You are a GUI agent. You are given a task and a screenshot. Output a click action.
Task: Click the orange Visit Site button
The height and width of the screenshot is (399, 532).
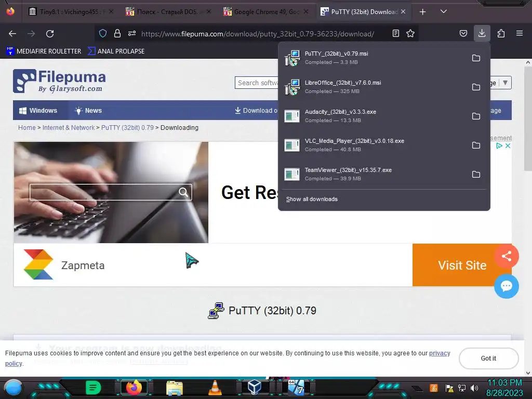pos(462,265)
